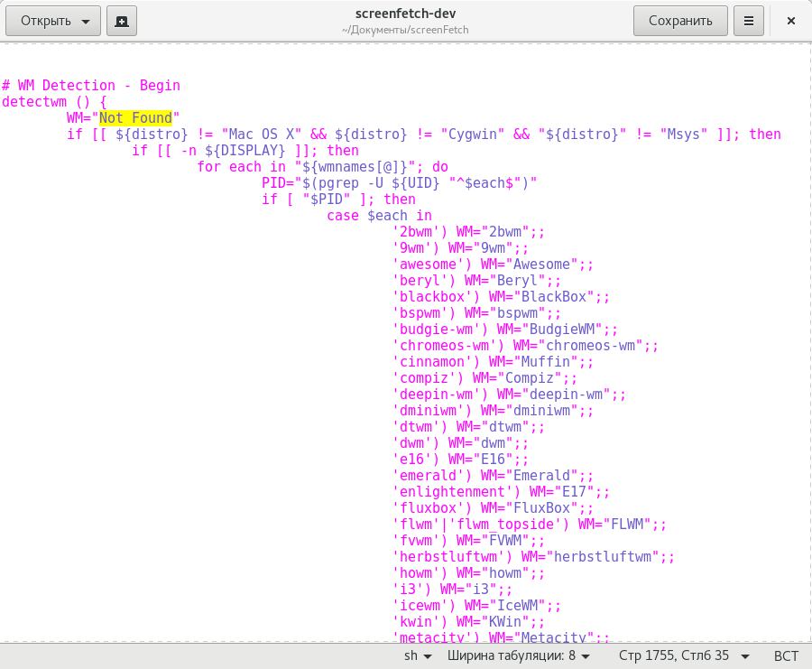812x669 pixels.
Task: Click the 'blackbox' case line
Action: (x=502, y=297)
